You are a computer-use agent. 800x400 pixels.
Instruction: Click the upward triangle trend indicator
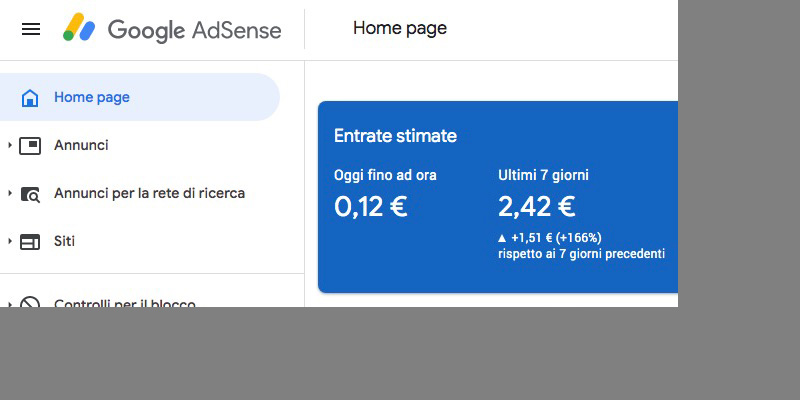[x=502, y=238]
